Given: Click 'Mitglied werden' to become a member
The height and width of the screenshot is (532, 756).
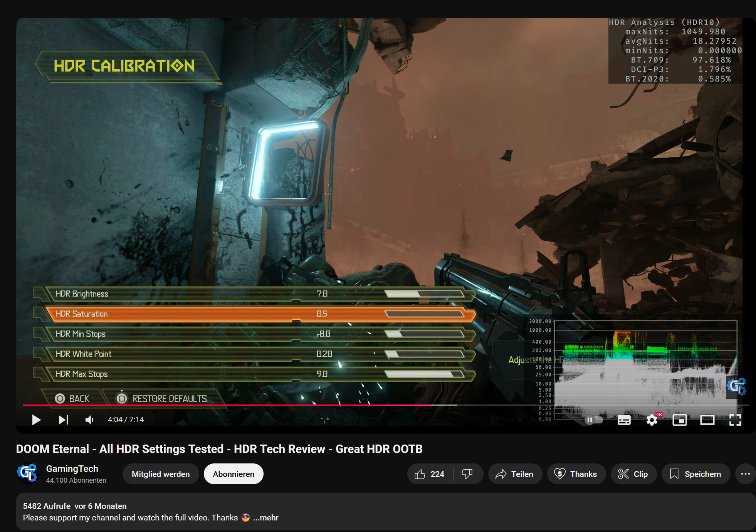Looking at the screenshot, I should 161,474.
